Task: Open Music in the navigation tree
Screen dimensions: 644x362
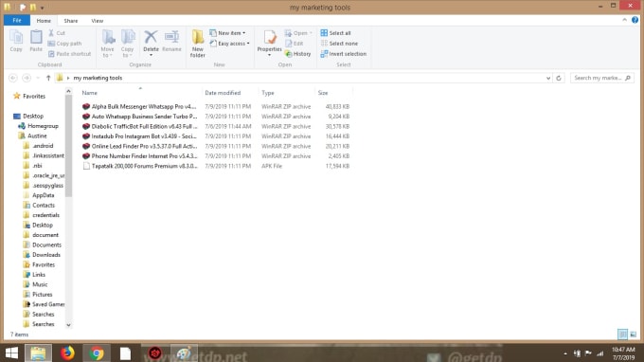Action: [35, 284]
